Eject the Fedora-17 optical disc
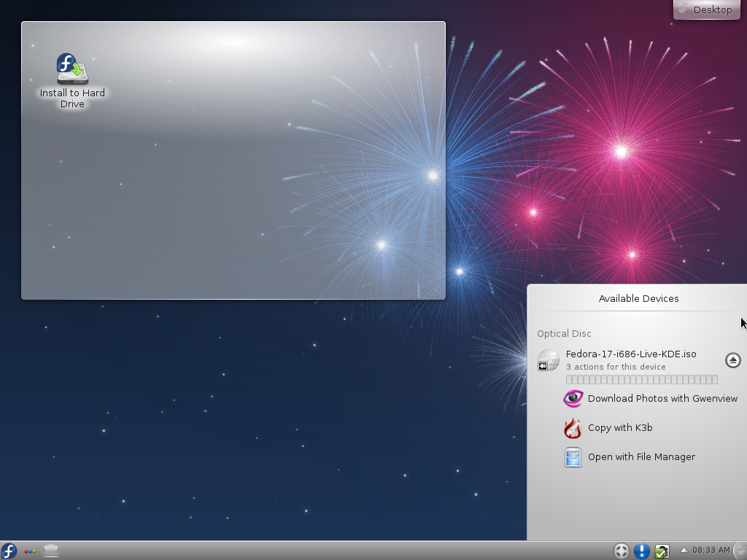The width and height of the screenshot is (747, 560). coord(732,360)
